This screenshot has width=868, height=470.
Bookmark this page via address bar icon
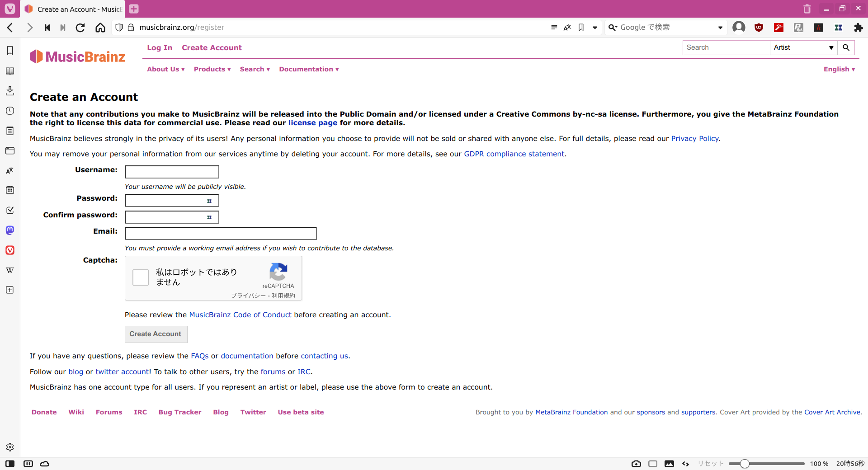point(581,28)
